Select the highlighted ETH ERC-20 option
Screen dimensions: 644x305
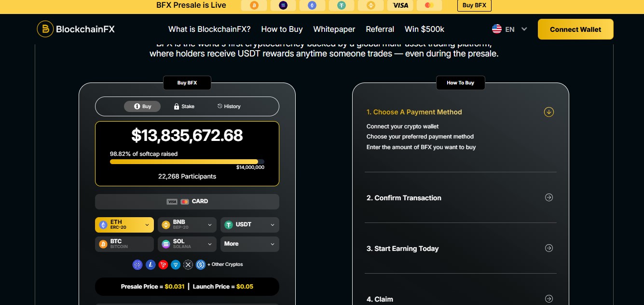click(x=124, y=224)
